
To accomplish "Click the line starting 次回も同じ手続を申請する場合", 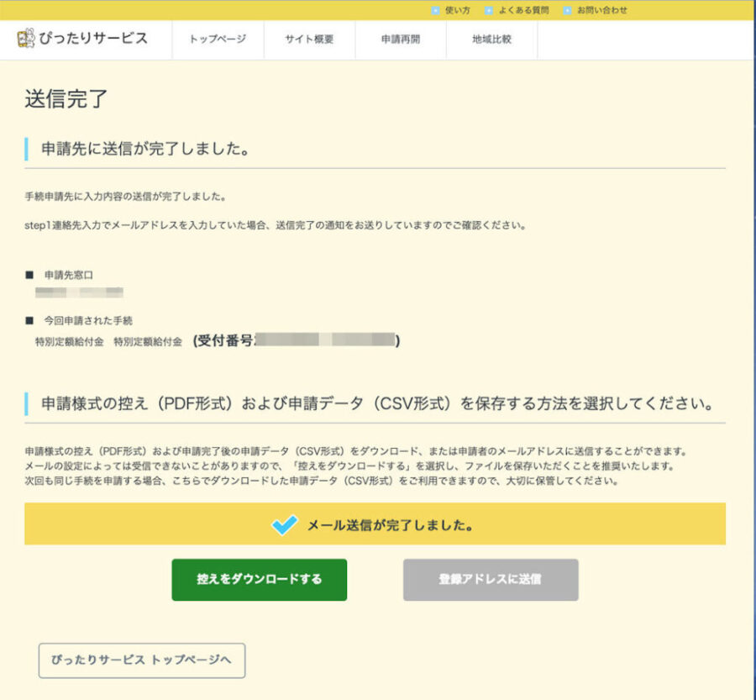I will point(322,481).
